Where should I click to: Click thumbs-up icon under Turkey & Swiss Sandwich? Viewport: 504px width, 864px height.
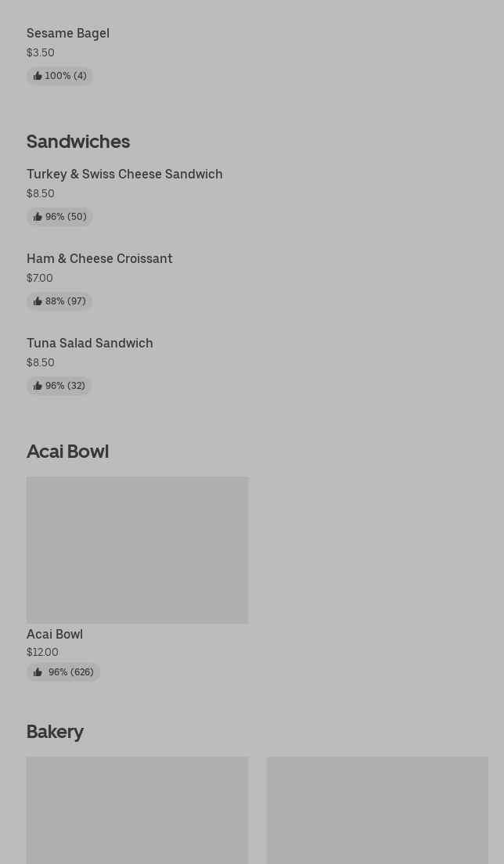38,217
